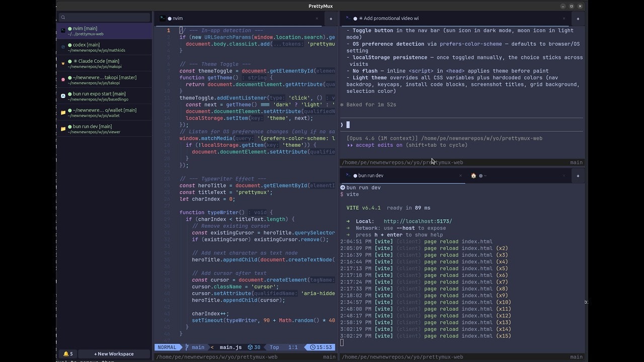Click the Claude claw icon in bun run dev tab bar
The image size is (644, 362).
pos(473,175)
